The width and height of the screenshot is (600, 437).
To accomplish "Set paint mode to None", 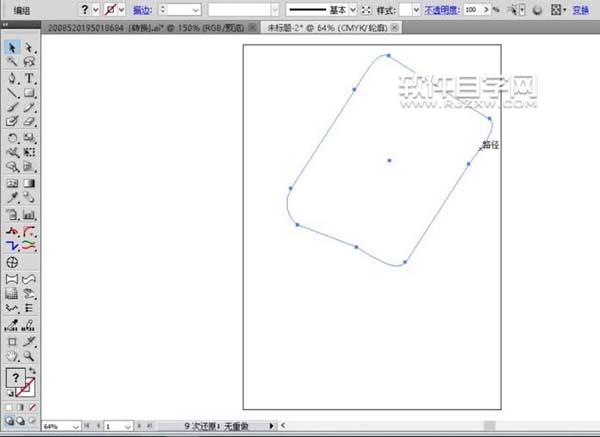I will tap(32, 407).
